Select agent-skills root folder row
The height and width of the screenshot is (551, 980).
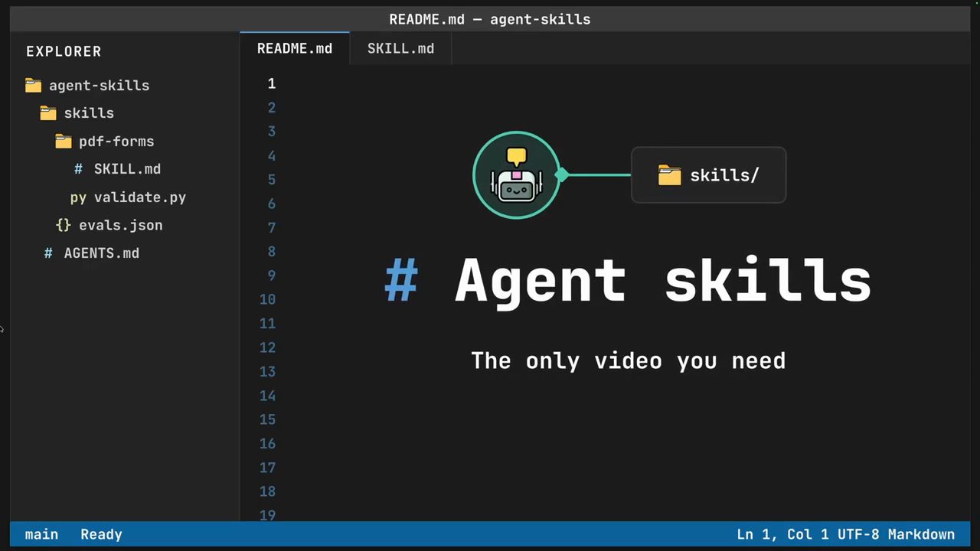[x=125, y=85]
